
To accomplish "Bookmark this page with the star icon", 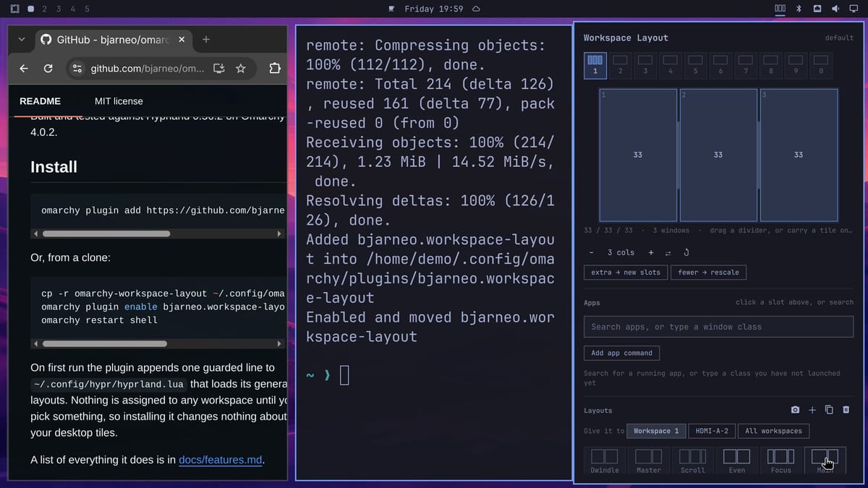I will coord(241,69).
